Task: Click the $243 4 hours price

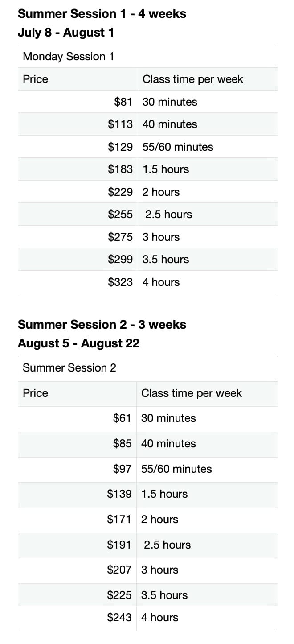Action: coord(119,618)
